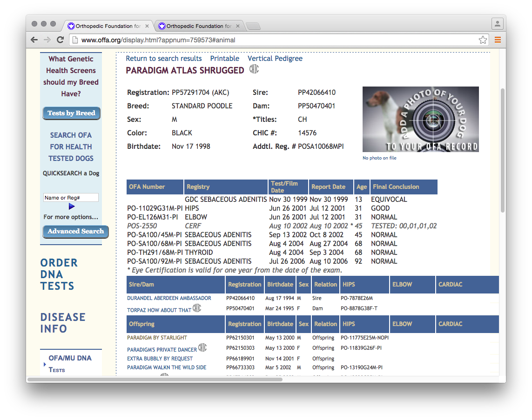Focus the Name or Reg# search field

71,198
